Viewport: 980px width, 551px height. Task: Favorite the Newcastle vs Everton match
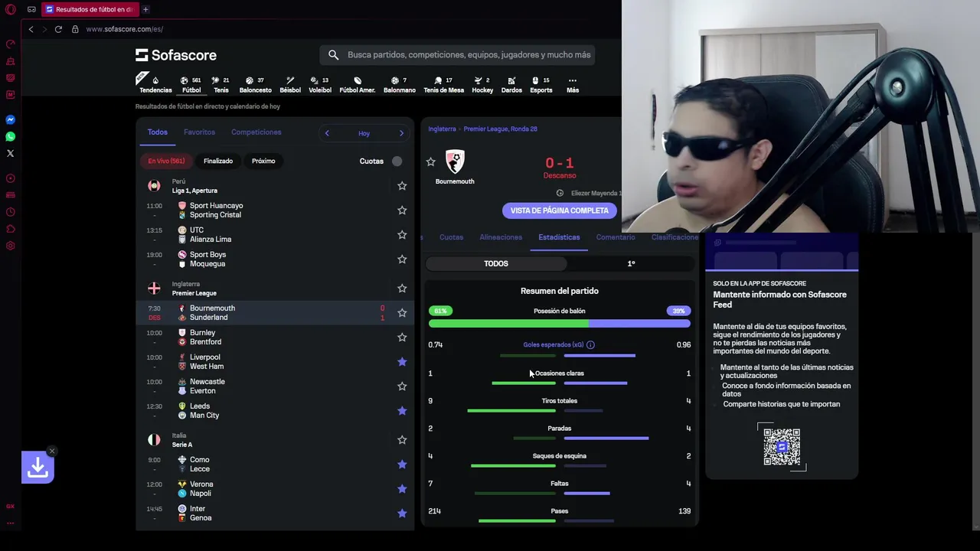pos(402,386)
